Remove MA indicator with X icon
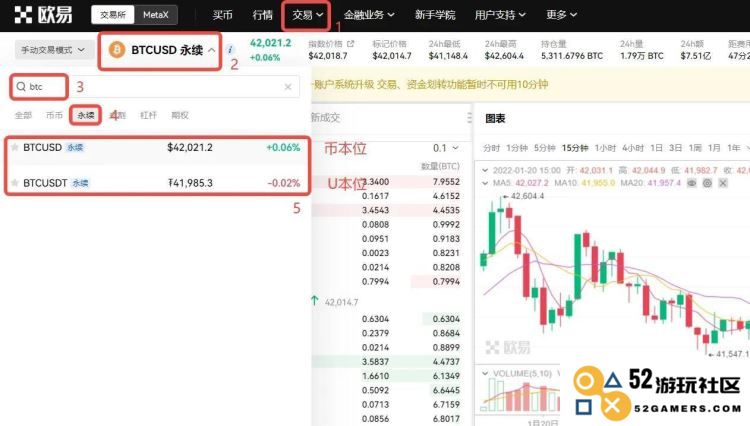The width and height of the screenshot is (750, 426). [723, 183]
